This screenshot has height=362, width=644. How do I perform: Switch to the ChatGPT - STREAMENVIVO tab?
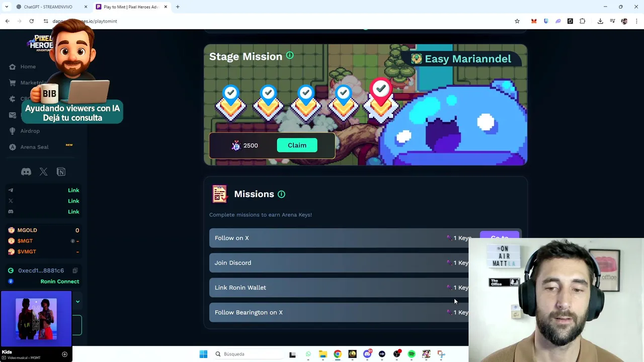[48, 7]
